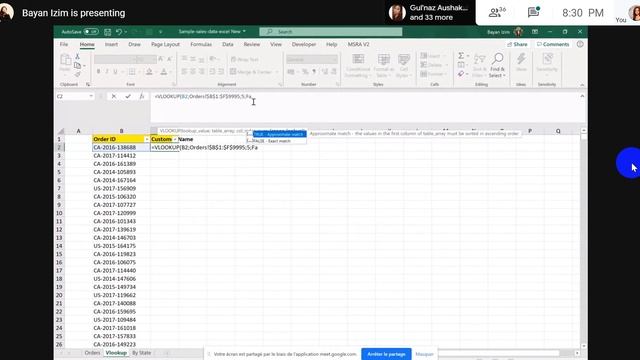Click the Format as Table icon
This screenshot has height=360, width=640.
click(383, 60)
